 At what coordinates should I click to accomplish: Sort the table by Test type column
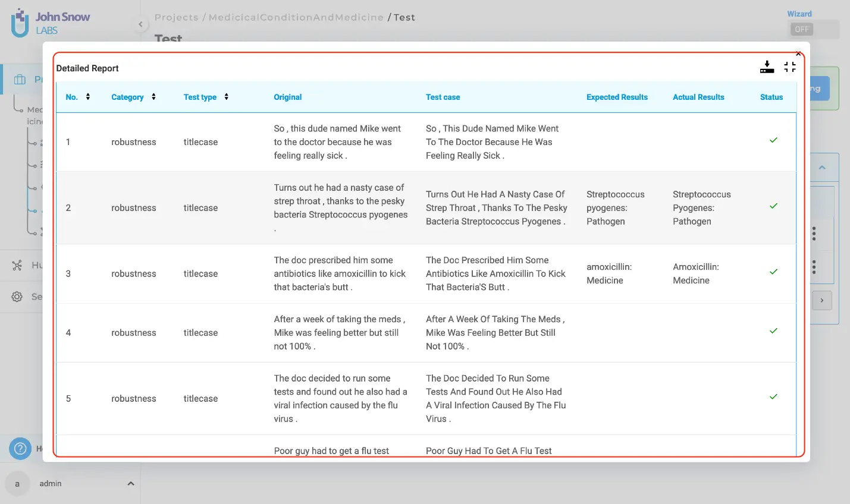point(226,97)
